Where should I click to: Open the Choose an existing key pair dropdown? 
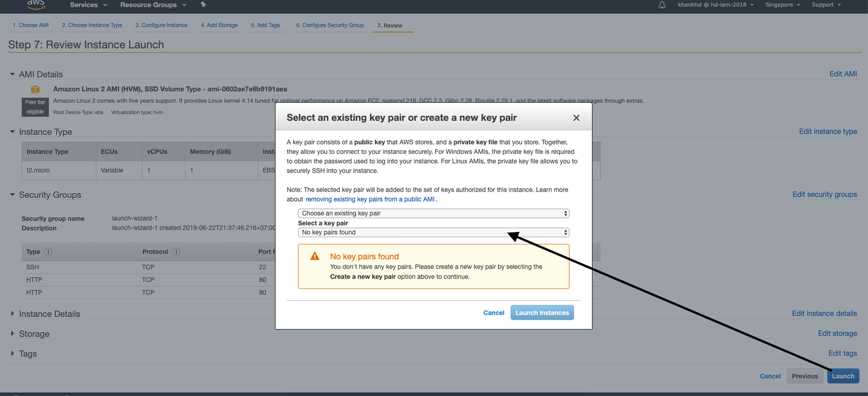(x=433, y=213)
